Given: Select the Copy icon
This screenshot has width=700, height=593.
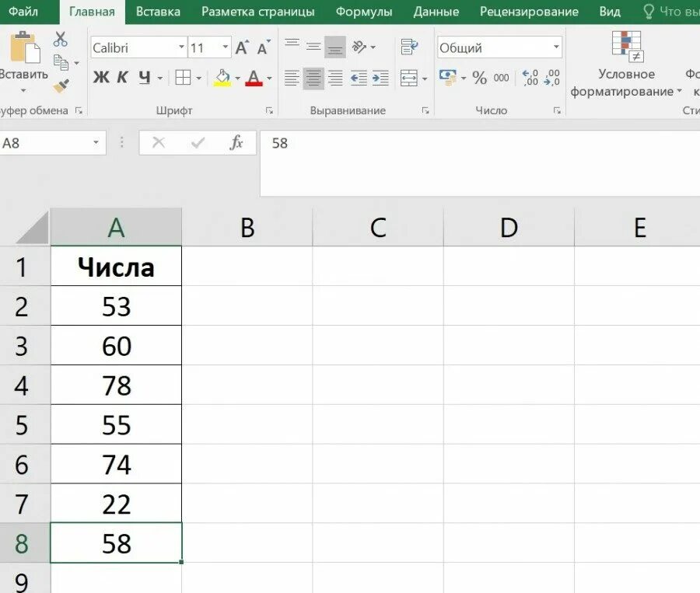Looking at the screenshot, I should click(60, 62).
